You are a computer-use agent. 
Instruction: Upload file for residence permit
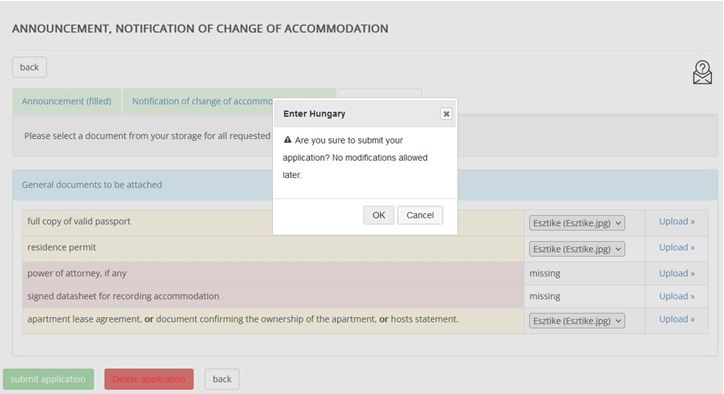click(x=676, y=248)
